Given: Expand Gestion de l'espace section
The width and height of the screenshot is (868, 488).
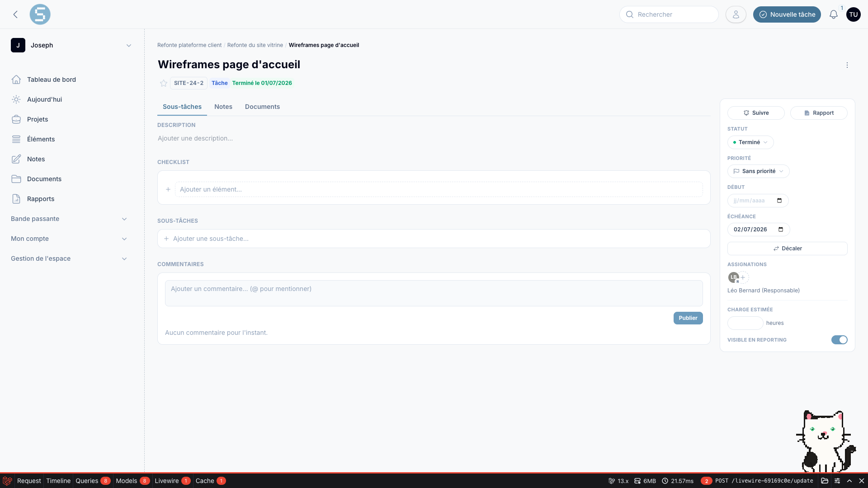Looking at the screenshot, I should 69,258.
